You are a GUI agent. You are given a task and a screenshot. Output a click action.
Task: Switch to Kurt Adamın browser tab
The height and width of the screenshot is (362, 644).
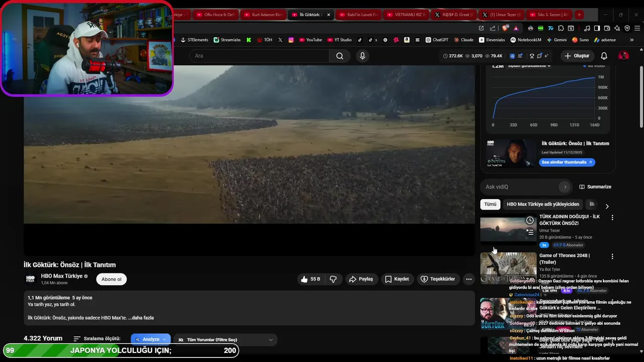tap(262, 15)
